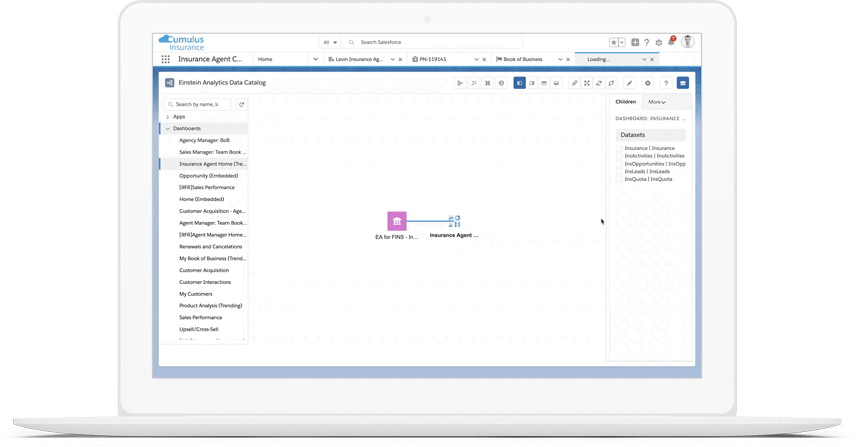Toggle the top panel layout icon
857x447 pixels.
click(x=544, y=83)
